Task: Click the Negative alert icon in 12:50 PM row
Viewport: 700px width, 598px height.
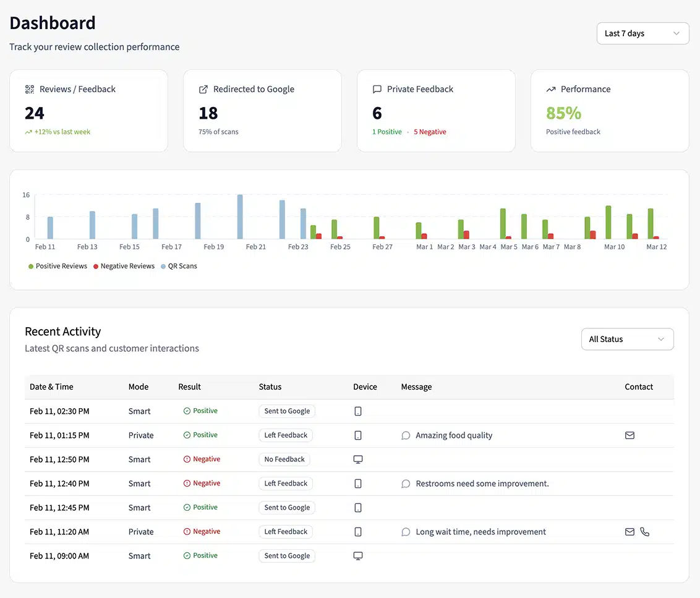Action: 187,459
